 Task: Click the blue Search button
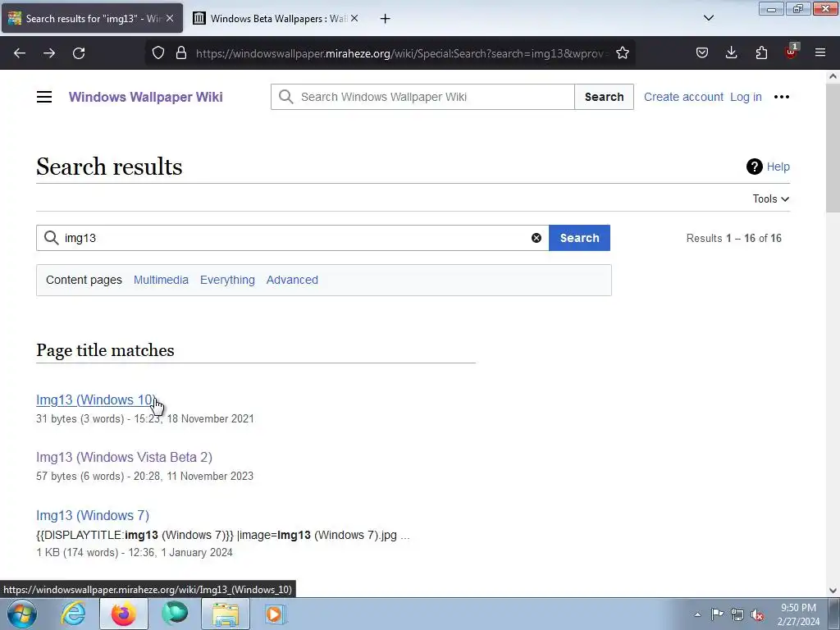(x=580, y=238)
